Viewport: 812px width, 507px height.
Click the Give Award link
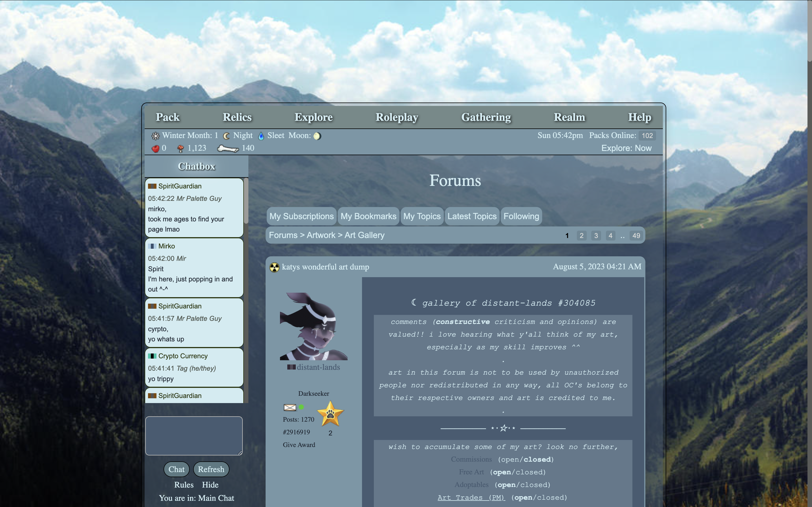tap(299, 445)
